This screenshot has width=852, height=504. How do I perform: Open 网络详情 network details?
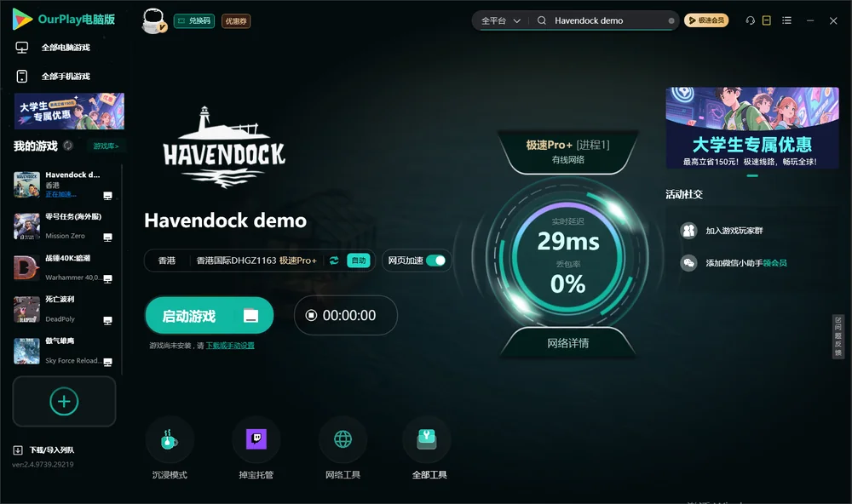tap(567, 343)
